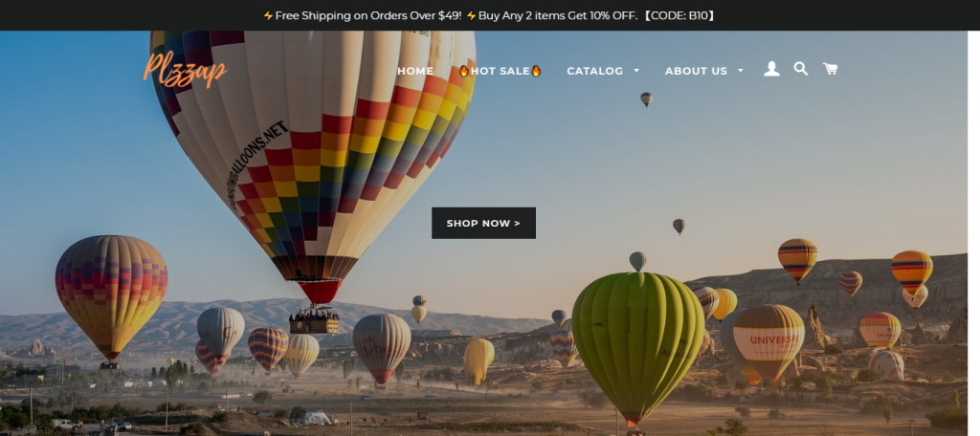This screenshot has width=980, height=436.
Task: Click the search magnifier icon
Action: coord(801,69)
